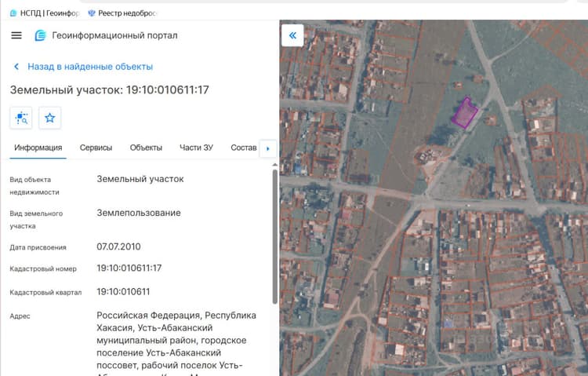Switch to the Сервисы tab

coord(96,148)
